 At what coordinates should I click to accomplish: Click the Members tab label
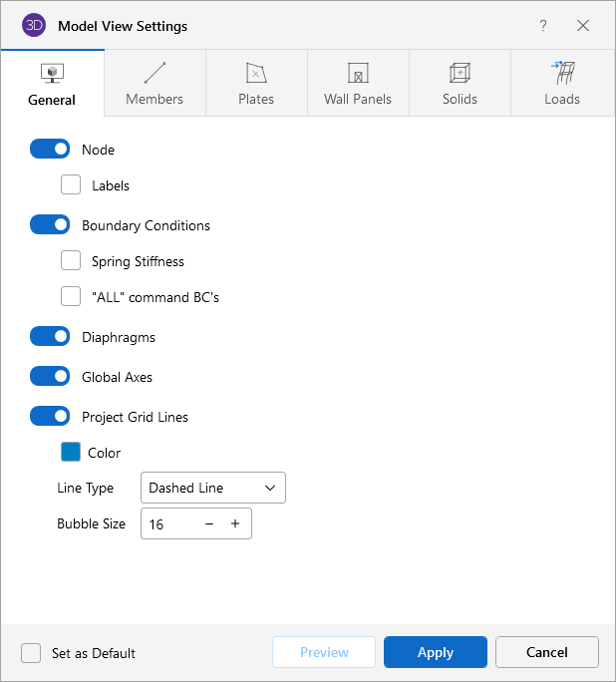click(154, 99)
